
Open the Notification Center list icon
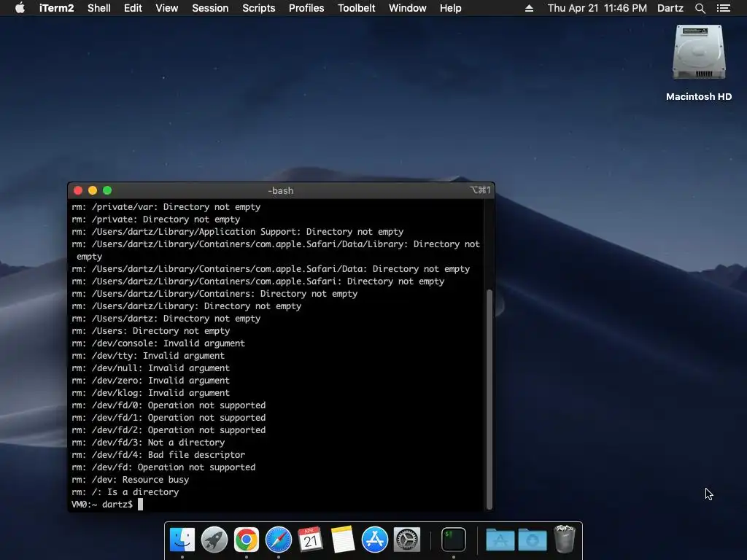tap(723, 8)
